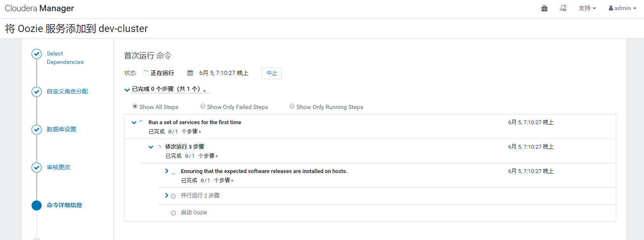The width and height of the screenshot is (644, 240).
Task: Go to the Select Dependencies wizard step
Action: [65, 58]
